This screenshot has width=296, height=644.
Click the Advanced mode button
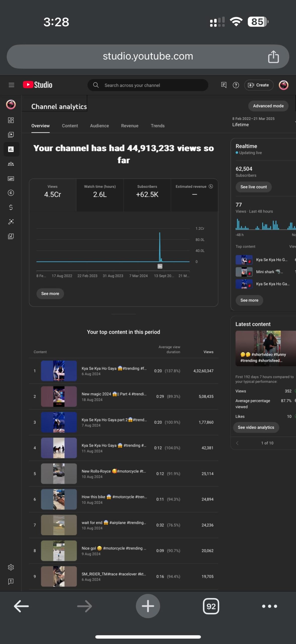coord(268,106)
